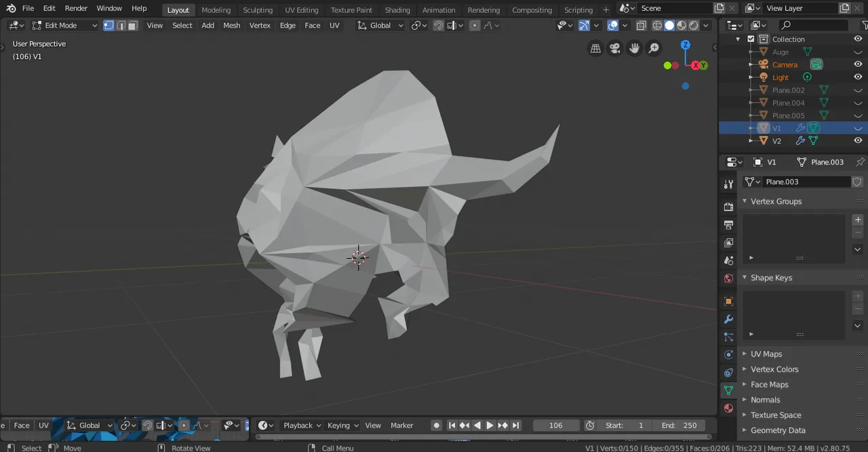This screenshot has height=452, width=868.
Task: Click the timeline scrollbar
Action: [484, 437]
